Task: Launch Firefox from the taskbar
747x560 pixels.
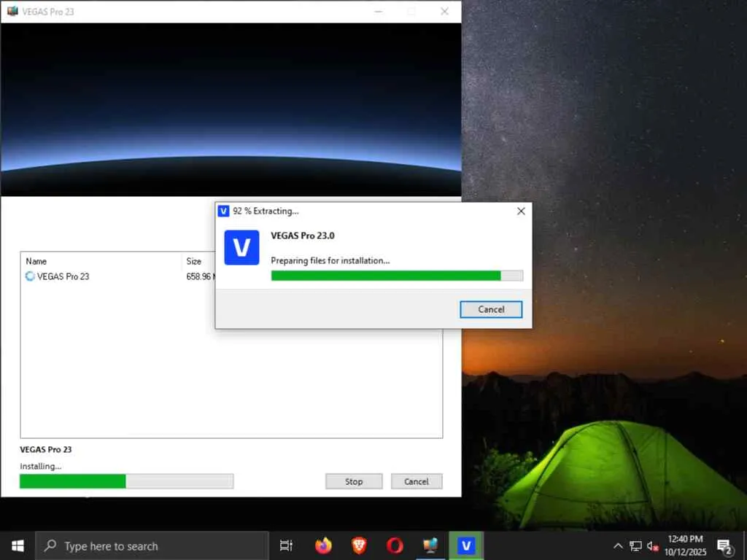Action: point(323,545)
